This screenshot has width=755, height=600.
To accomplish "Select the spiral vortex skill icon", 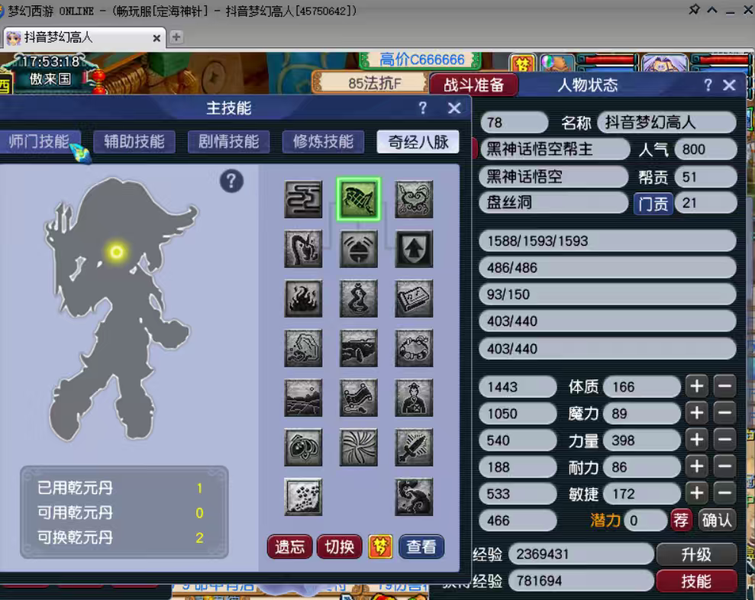I will coord(358,447).
